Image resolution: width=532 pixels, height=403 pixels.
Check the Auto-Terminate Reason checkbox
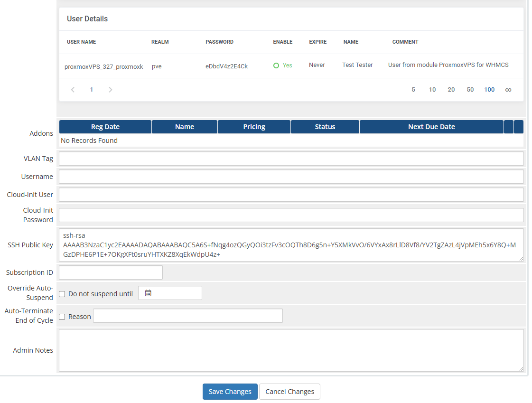tap(62, 317)
